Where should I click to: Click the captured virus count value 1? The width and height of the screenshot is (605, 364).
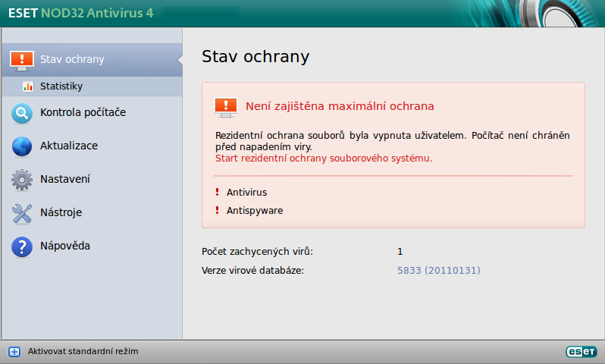coord(400,252)
